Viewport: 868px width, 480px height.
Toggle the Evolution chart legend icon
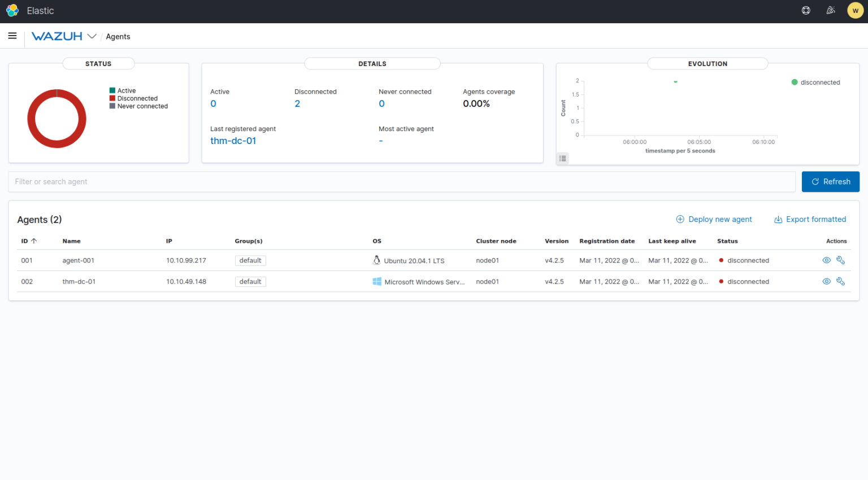coord(563,159)
